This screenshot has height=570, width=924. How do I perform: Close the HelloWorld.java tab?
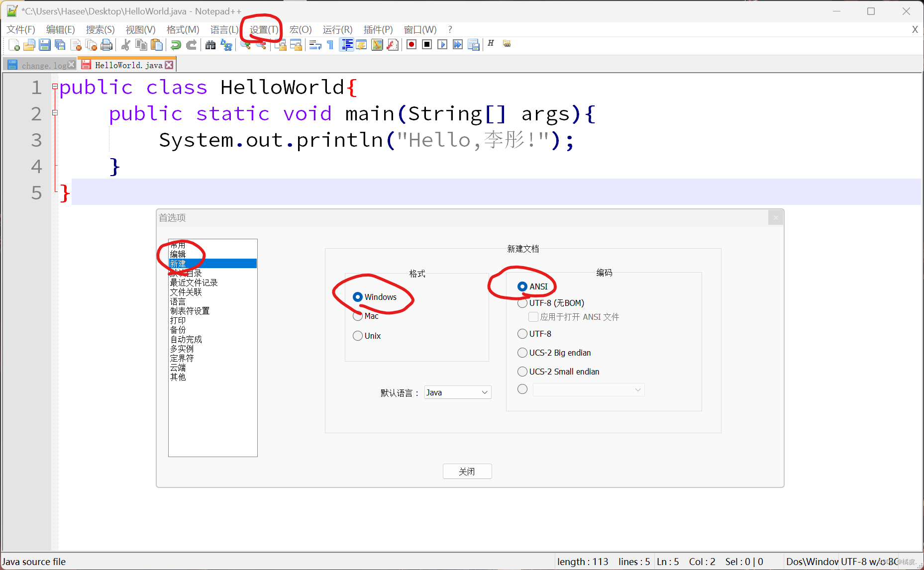point(169,64)
